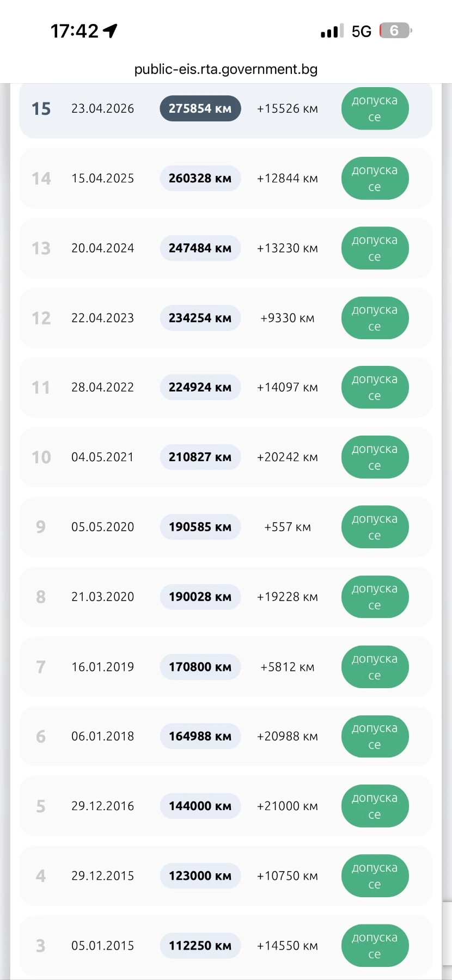
Task: Tap the battery indicator icon
Action: tap(395, 30)
